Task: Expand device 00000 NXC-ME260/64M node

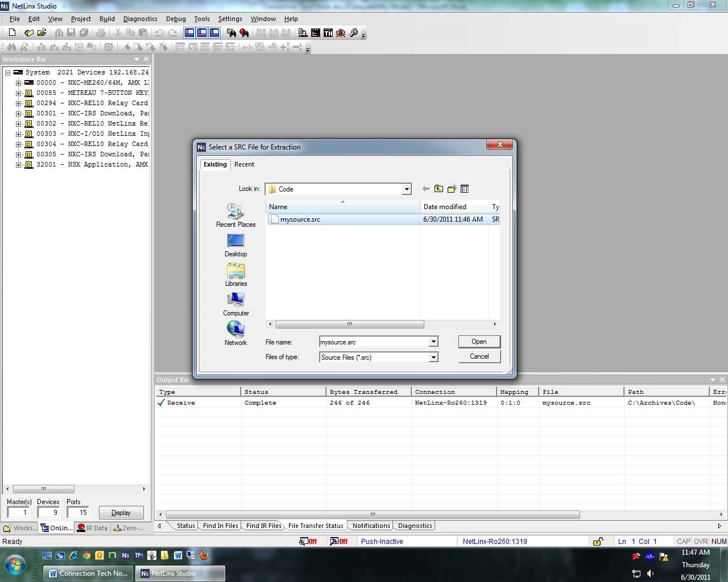Action: [18, 83]
